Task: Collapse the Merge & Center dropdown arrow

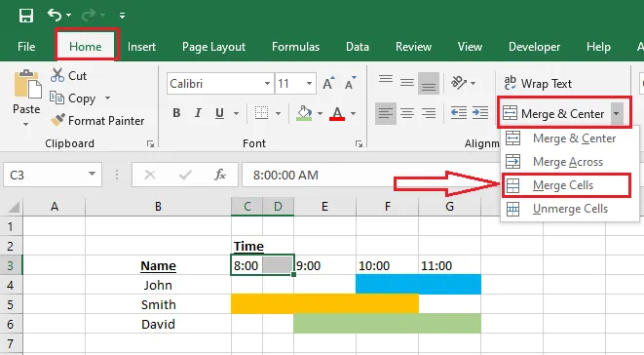Action: coord(617,113)
